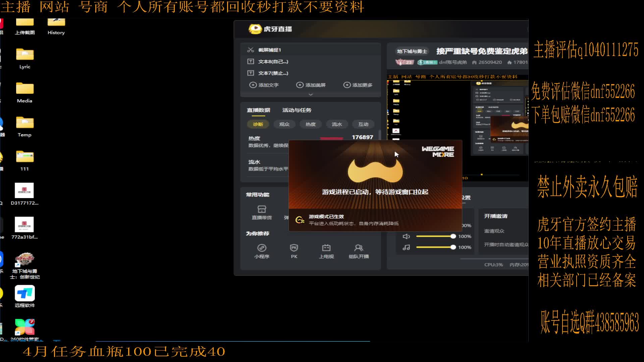The height and width of the screenshot is (362, 644).
Task: Open the History desktop shortcut
Action: click(x=56, y=26)
